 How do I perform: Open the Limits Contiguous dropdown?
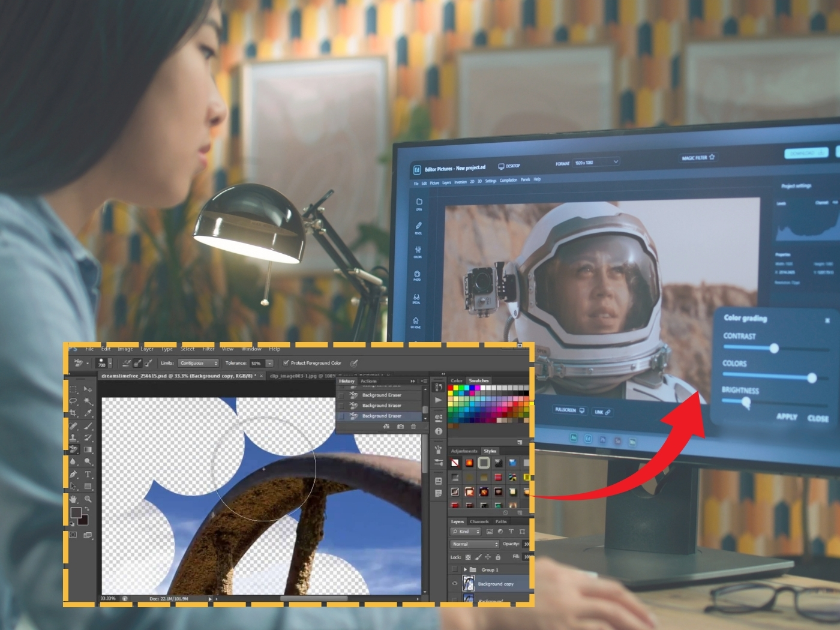pyautogui.click(x=198, y=363)
